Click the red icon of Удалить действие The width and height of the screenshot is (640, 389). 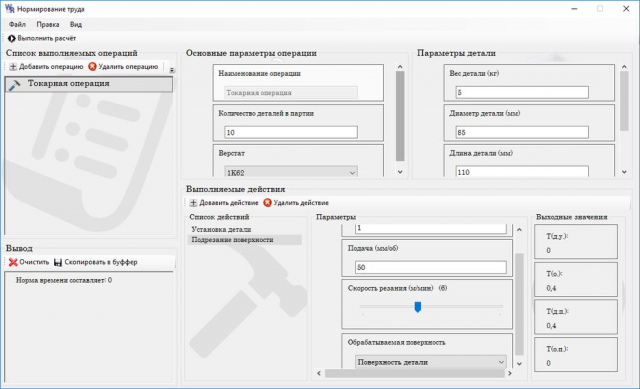pyautogui.click(x=267, y=203)
